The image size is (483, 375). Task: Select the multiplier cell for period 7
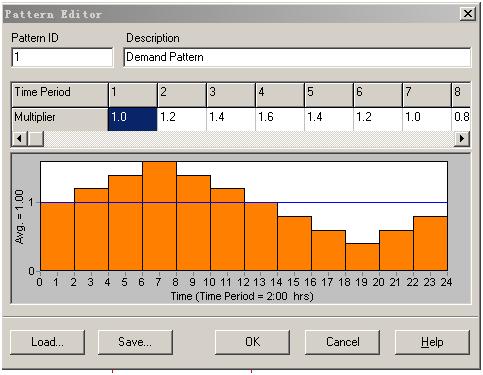[427, 119]
